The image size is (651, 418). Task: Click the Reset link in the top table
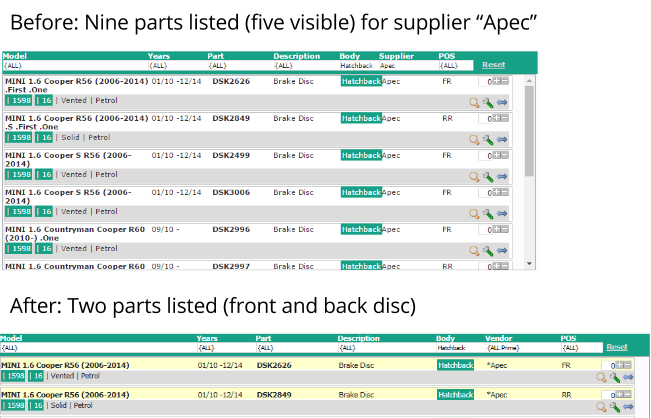pos(493,64)
